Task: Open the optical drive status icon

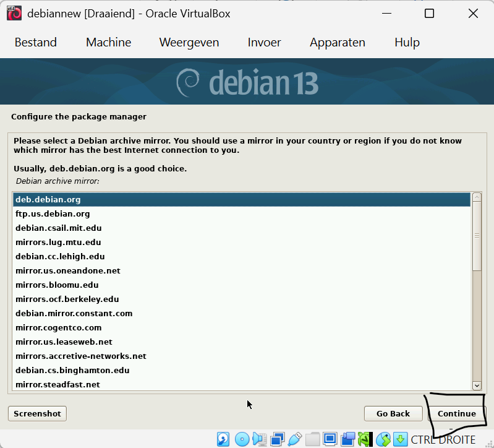Action: pos(242,439)
